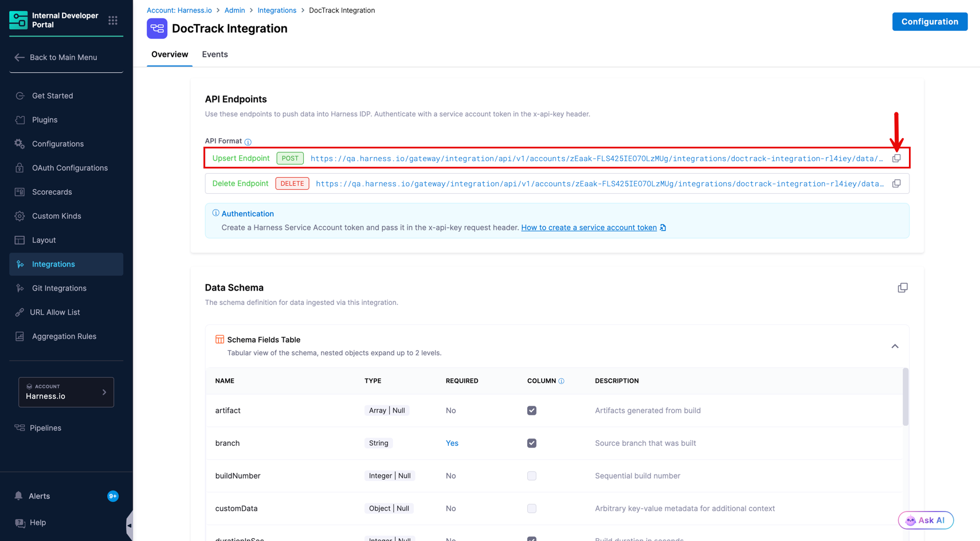This screenshot has width=980, height=541.
Task: Click the 'Object | Null' type badge
Action: coord(389,508)
